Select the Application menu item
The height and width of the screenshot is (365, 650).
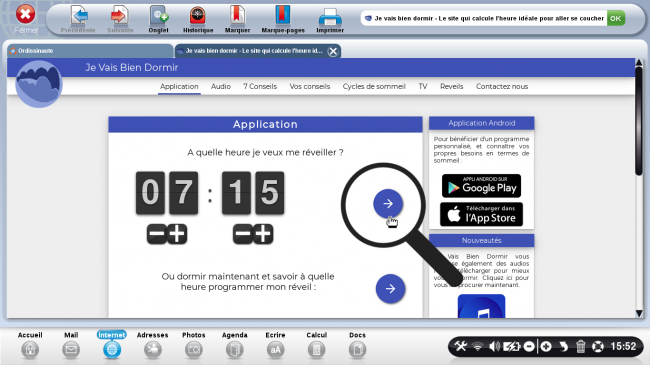pos(179,86)
